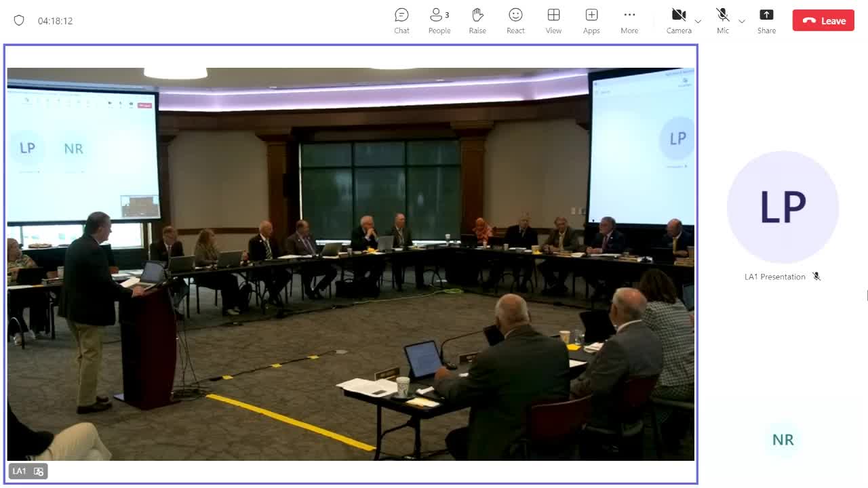Viewport: 868px width, 488px height.
Task: Raise your hand in the meeting
Action: (x=477, y=21)
